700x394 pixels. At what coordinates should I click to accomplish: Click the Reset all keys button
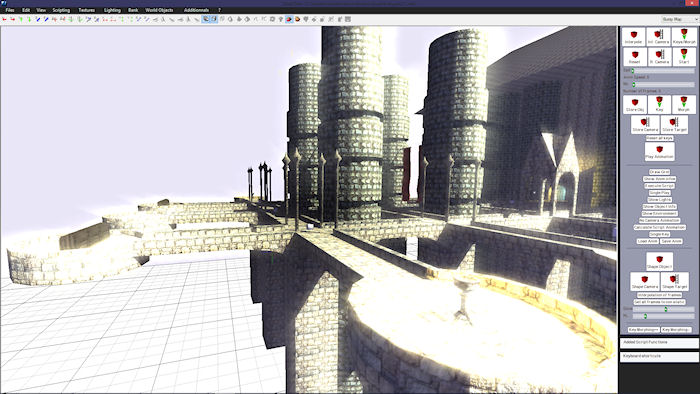(659, 138)
